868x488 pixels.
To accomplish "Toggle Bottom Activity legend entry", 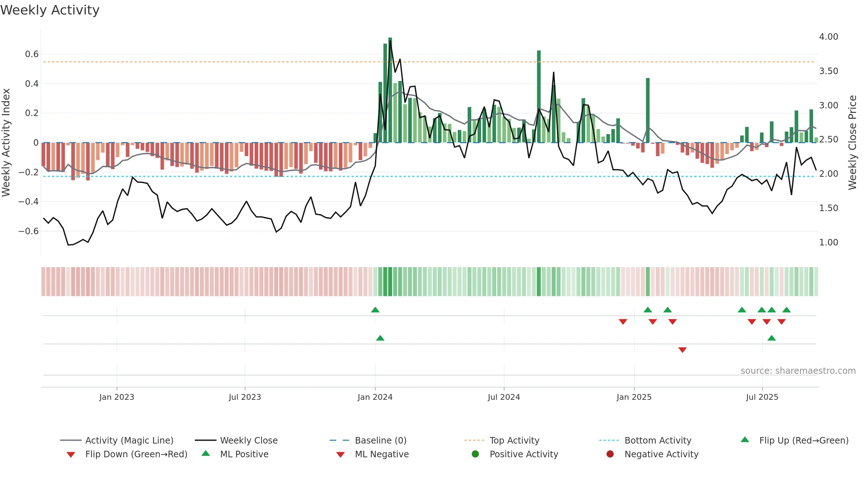I will 645,440.
